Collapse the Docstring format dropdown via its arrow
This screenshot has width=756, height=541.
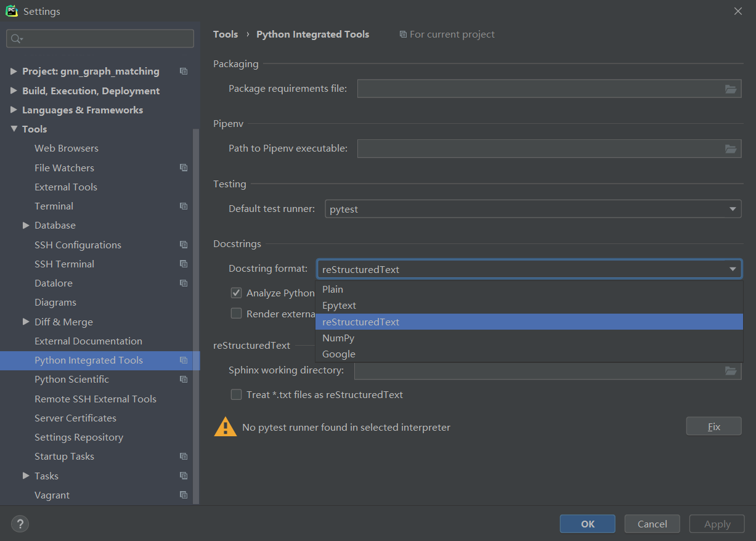pyautogui.click(x=733, y=269)
